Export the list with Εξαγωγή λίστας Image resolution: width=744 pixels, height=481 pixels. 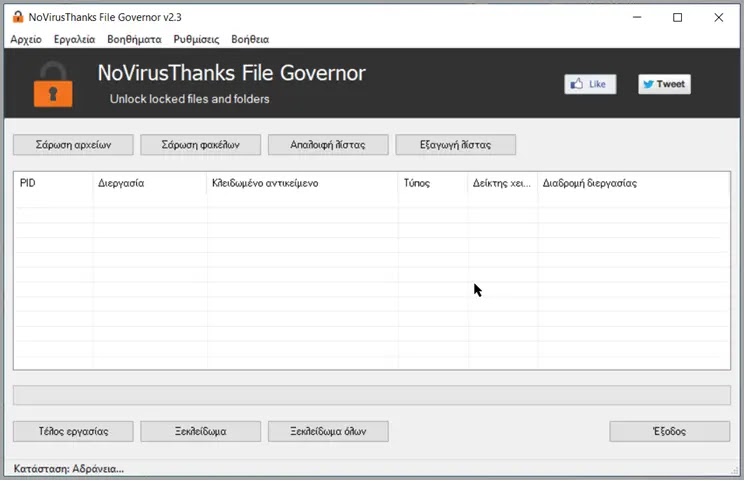456,145
